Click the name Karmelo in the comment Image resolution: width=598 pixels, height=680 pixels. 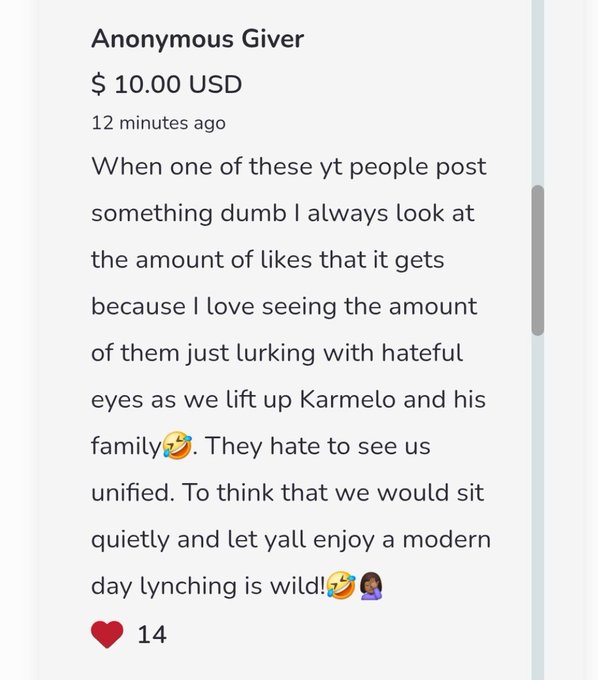coord(347,399)
